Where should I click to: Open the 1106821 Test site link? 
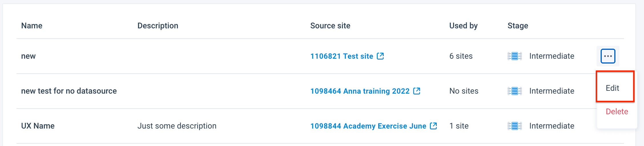point(342,56)
